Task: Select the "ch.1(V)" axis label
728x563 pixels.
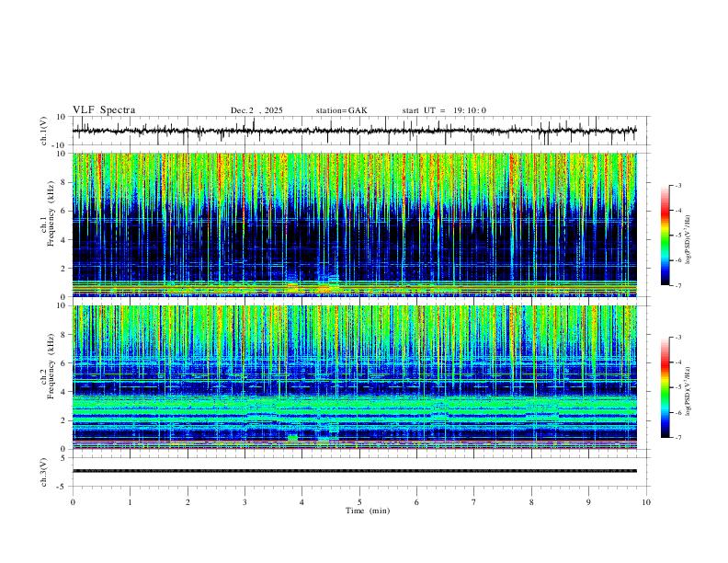Action: [44, 131]
